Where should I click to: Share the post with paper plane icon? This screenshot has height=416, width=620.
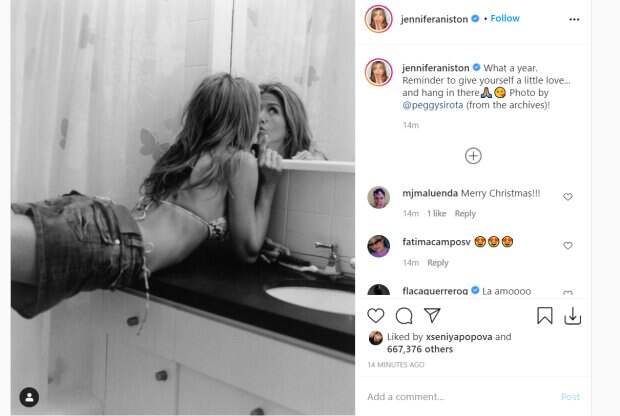(x=432, y=315)
